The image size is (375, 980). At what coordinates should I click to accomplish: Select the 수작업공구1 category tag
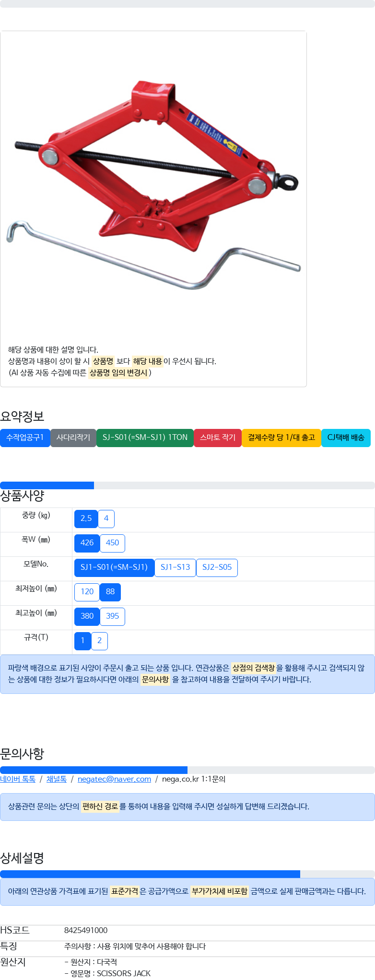pos(25,438)
